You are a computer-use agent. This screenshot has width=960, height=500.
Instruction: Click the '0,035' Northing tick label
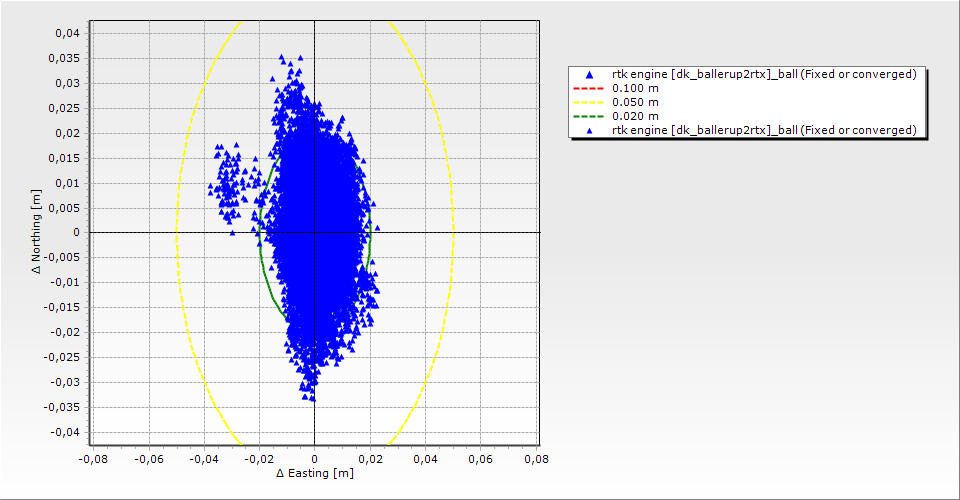tap(64, 58)
